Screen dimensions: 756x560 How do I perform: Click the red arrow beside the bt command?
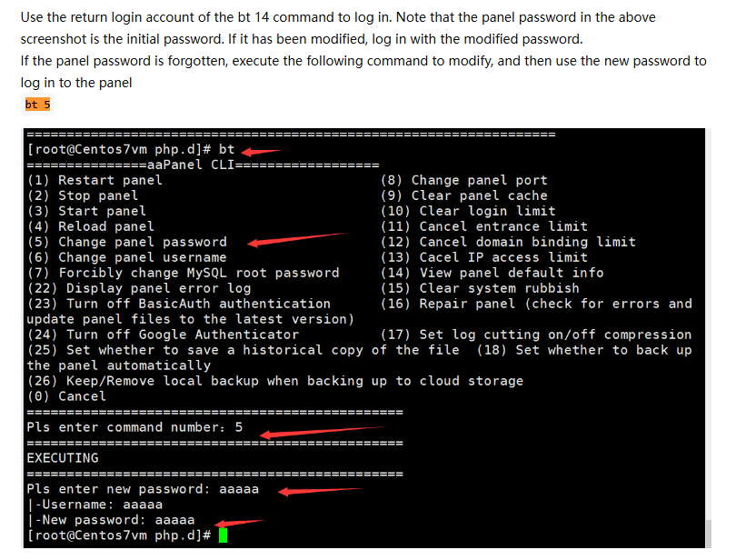[x=262, y=151]
